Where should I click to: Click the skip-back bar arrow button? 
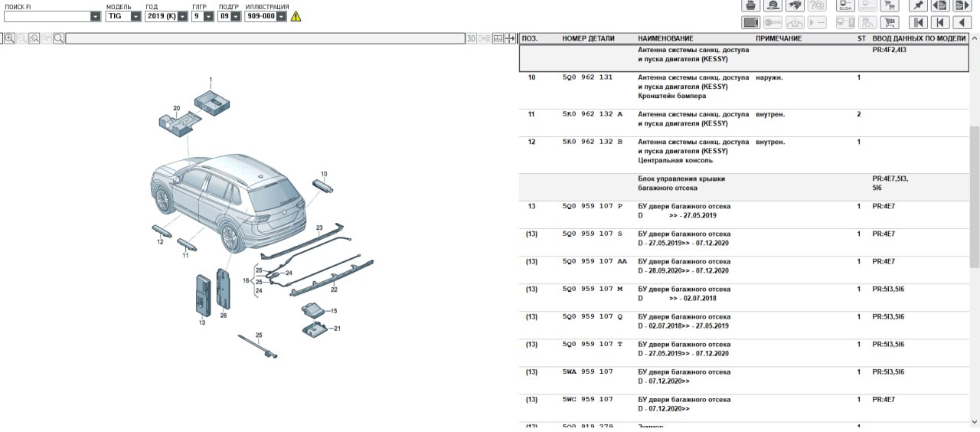point(940,22)
